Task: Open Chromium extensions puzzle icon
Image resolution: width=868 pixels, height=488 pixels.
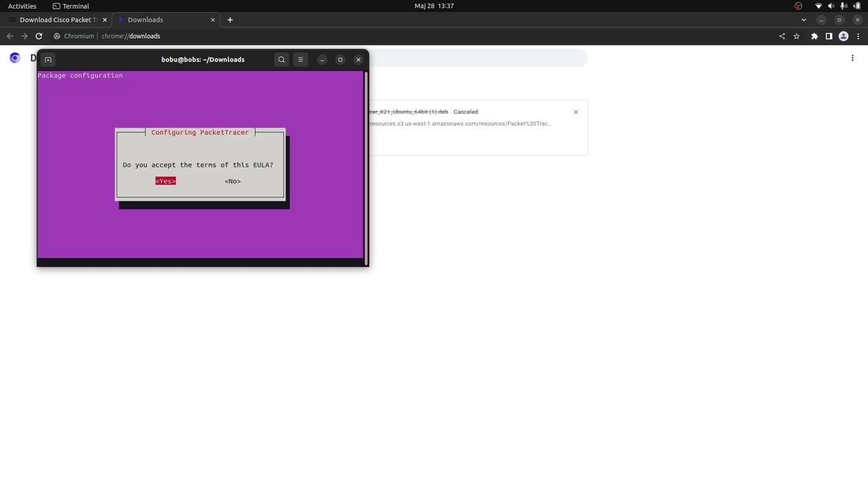Action: tap(814, 36)
